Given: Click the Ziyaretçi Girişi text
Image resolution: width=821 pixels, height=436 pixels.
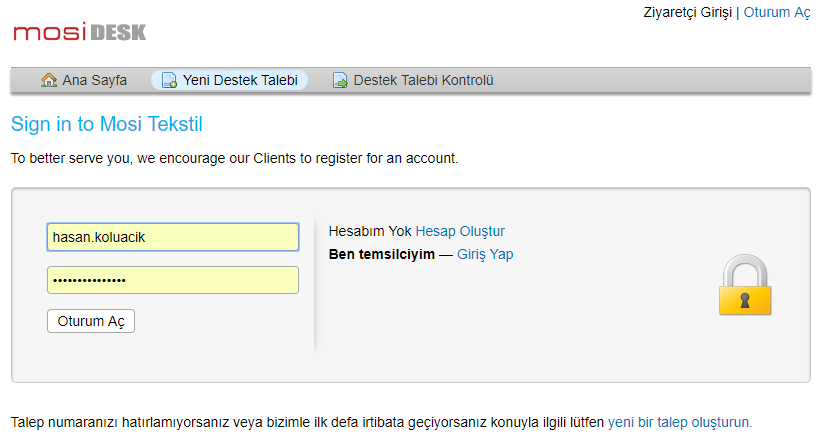Looking at the screenshot, I should pos(687,13).
